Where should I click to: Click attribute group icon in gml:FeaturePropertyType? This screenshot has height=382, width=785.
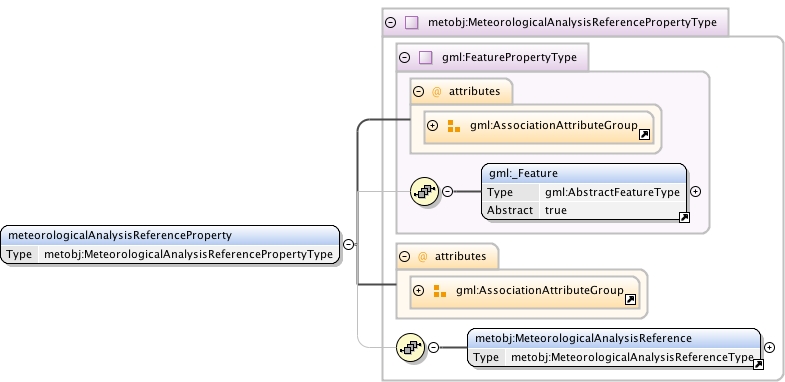pyautogui.click(x=454, y=126)
